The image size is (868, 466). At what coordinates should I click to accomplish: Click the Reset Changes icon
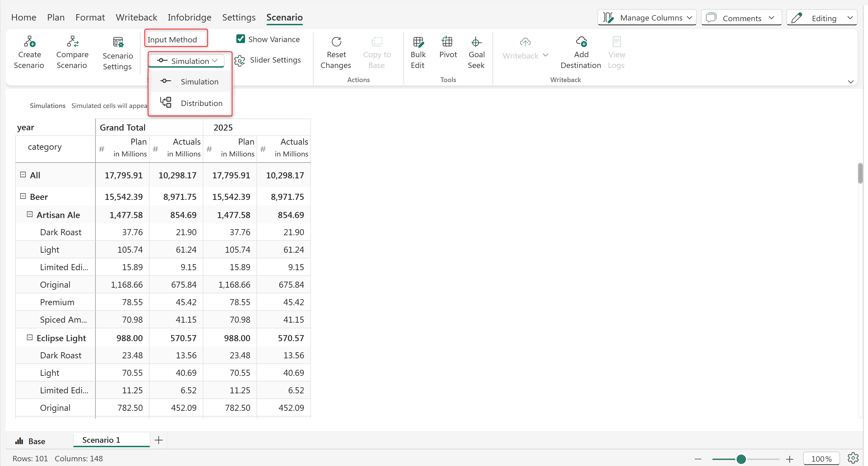point(336,42)
